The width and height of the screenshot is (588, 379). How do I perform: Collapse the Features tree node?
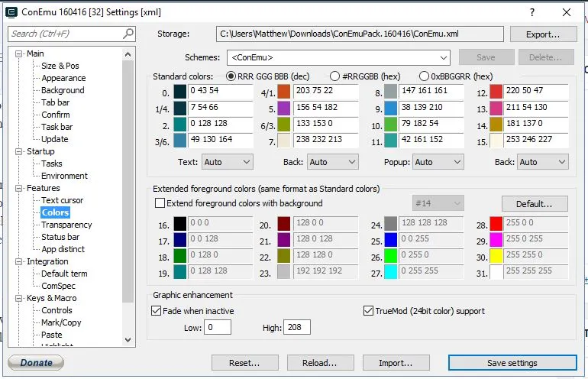click(x=19, y=188)
